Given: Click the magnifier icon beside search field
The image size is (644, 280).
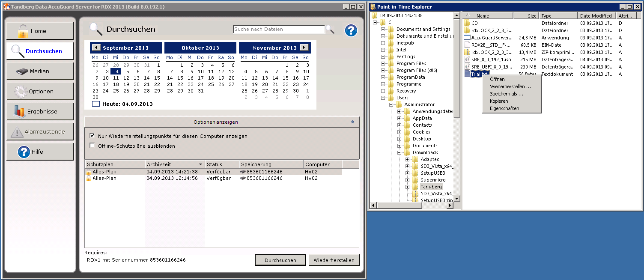Looking at the screenshot, I should click(330, 29).
